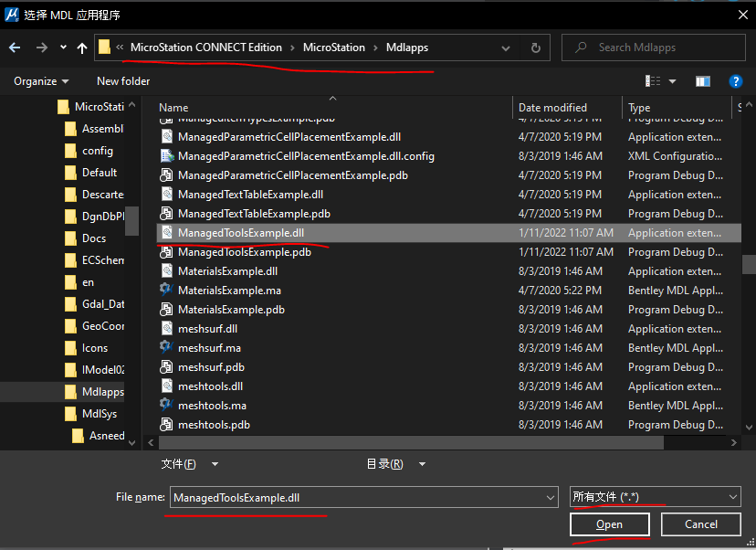756x550 pixels.
Task: Click the horizontal scrollbar thumb
Action: (411, 442)
